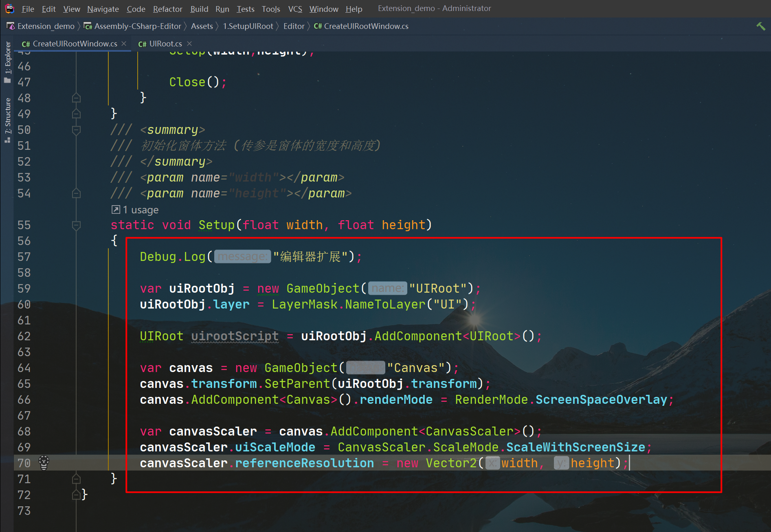The image size is (771, 532).
Task: Click the usage arrow icon above Setup
Action: pyautogui.click(x=116, y=210)
